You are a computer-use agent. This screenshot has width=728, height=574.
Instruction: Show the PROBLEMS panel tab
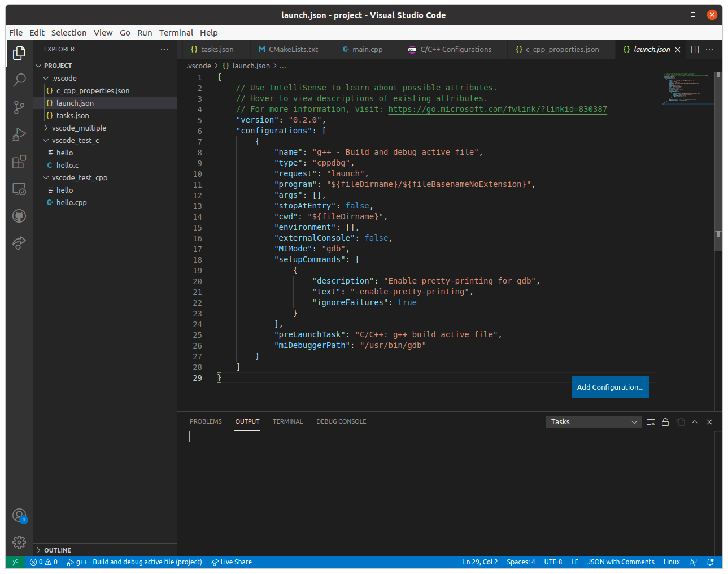(x=206, y=422)
